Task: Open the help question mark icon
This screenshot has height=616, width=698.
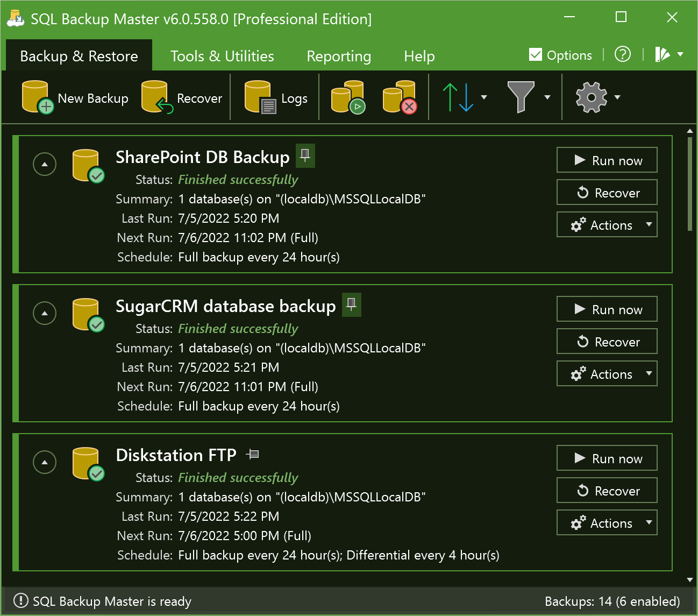Action: [x=623, y=54]
